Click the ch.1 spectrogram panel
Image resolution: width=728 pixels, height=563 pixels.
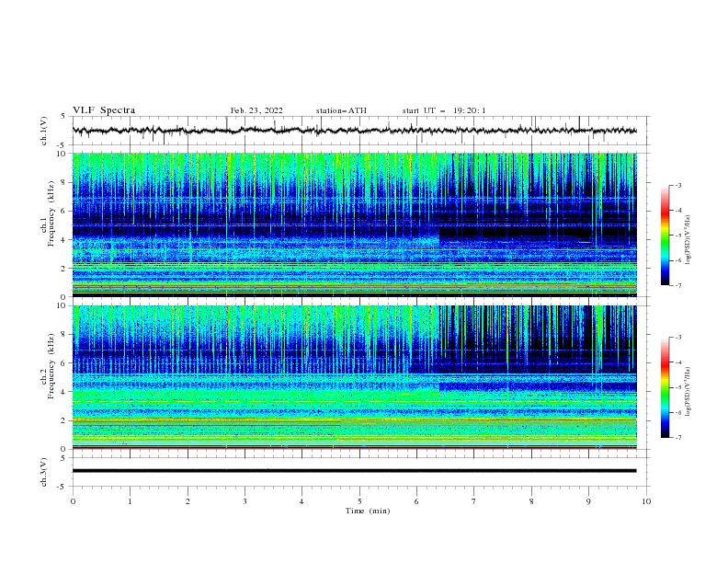354,224
